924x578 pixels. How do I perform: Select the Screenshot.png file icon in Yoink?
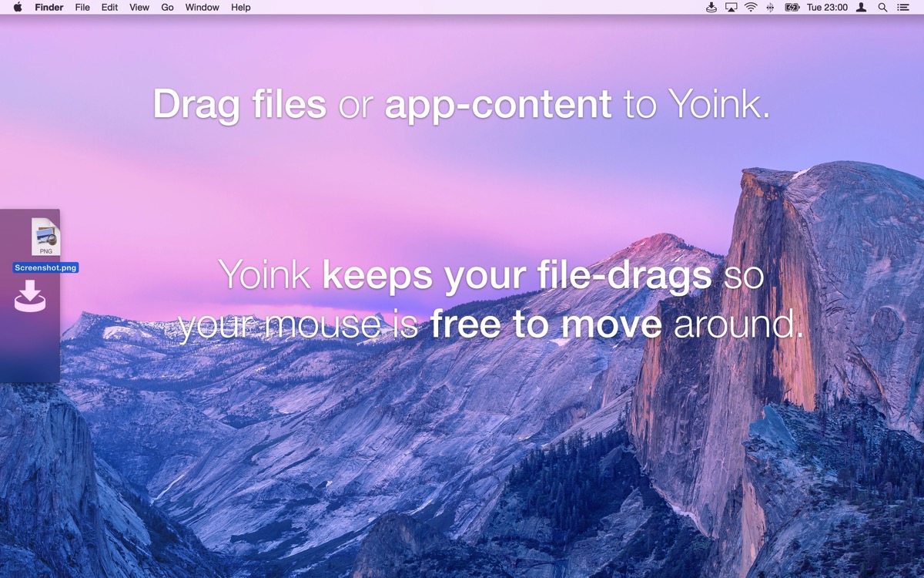[45, 237]
